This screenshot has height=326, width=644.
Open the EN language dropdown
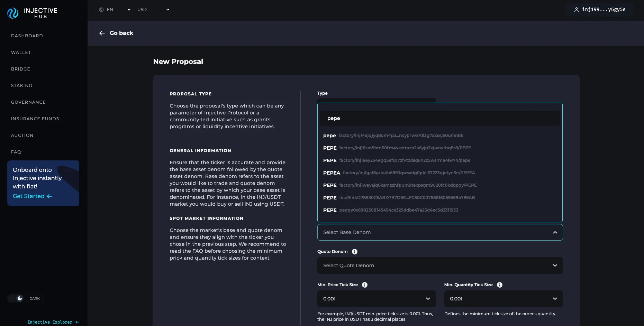(115, 10)
